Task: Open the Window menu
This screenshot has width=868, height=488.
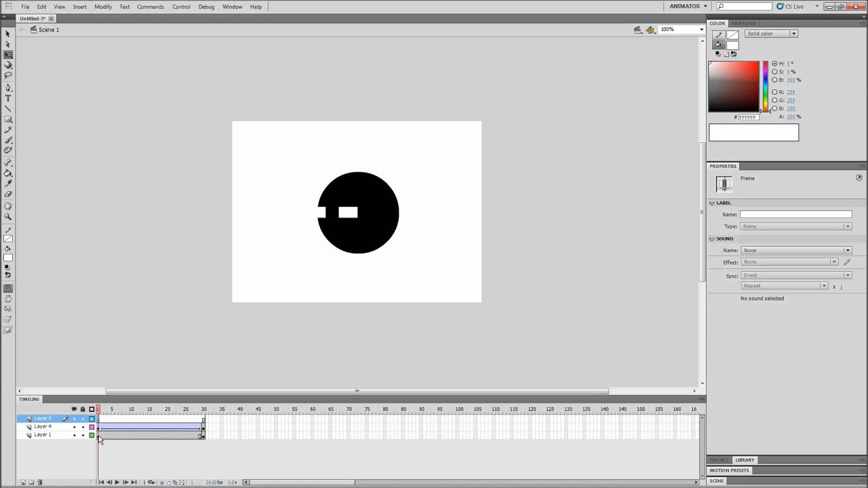Action: [x=232, y=7]
